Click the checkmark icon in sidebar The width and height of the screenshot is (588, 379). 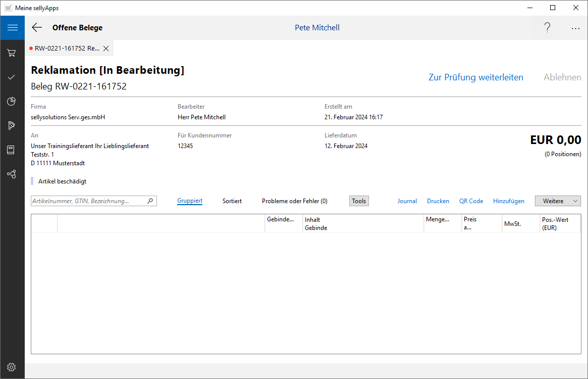12,77
